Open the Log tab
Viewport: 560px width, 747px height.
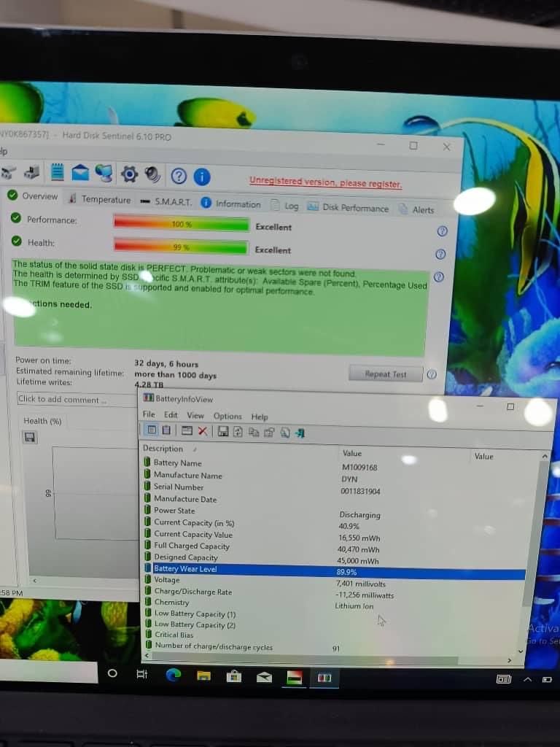(x=285, y=206)
